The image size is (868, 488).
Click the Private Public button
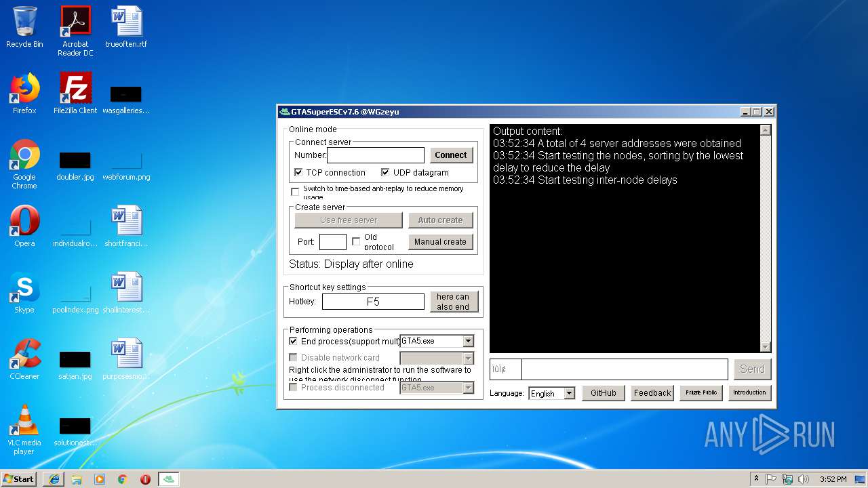[x=701, y=393]
